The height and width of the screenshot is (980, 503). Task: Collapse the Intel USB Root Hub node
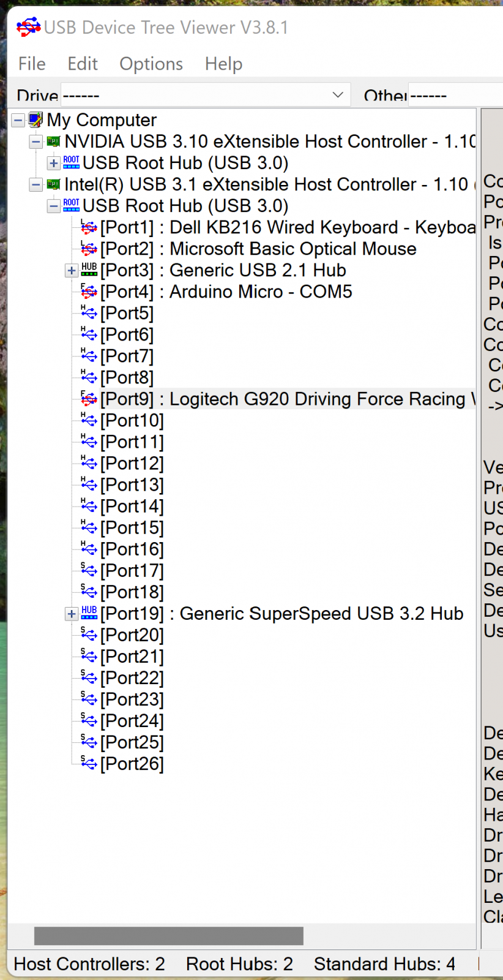(x=54, y=206)
